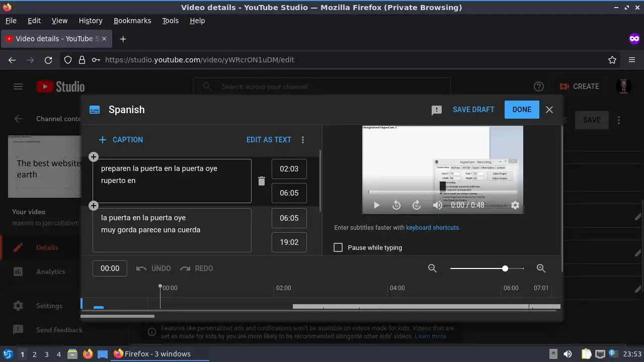
Task: Click the 00:00 current time field
Action: [110, 268]
